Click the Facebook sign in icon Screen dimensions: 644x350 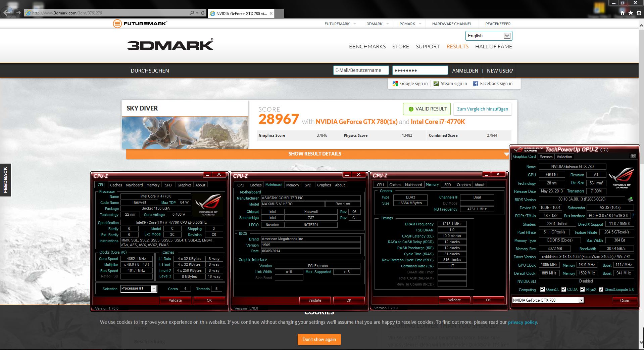[x=476, y=84]
